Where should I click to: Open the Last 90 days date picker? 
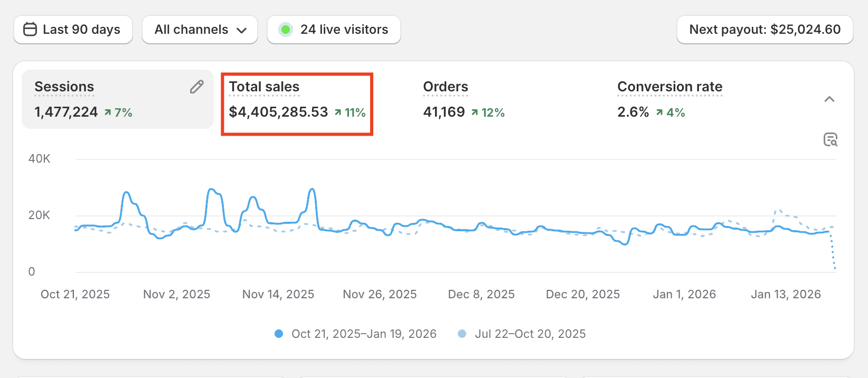coord(73,30)
